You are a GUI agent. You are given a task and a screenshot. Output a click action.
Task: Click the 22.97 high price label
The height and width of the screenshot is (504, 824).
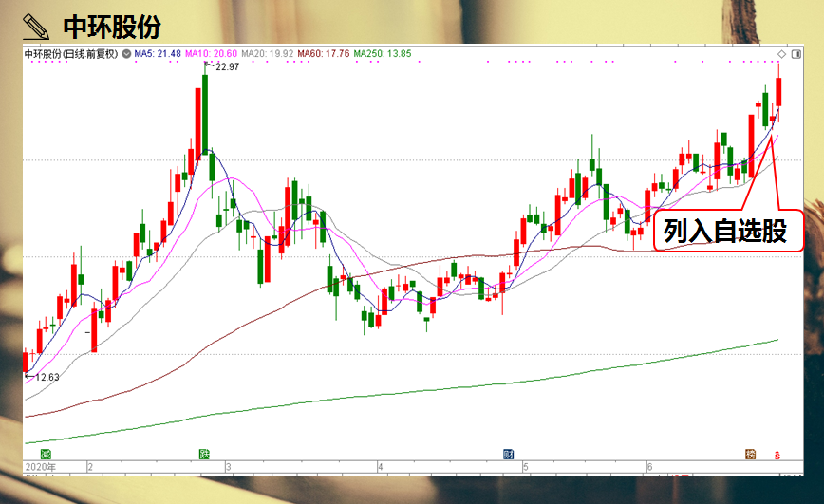click(228, 66)
